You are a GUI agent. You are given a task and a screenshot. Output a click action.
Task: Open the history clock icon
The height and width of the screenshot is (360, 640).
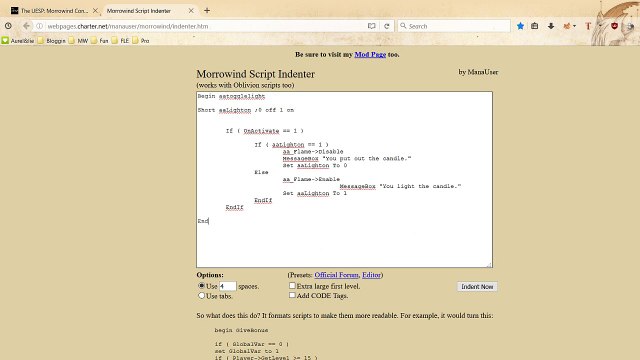[8, 26]
